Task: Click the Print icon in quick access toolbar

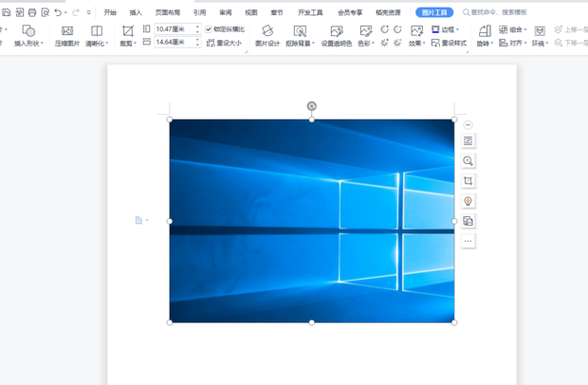Action: click(32, 12)
